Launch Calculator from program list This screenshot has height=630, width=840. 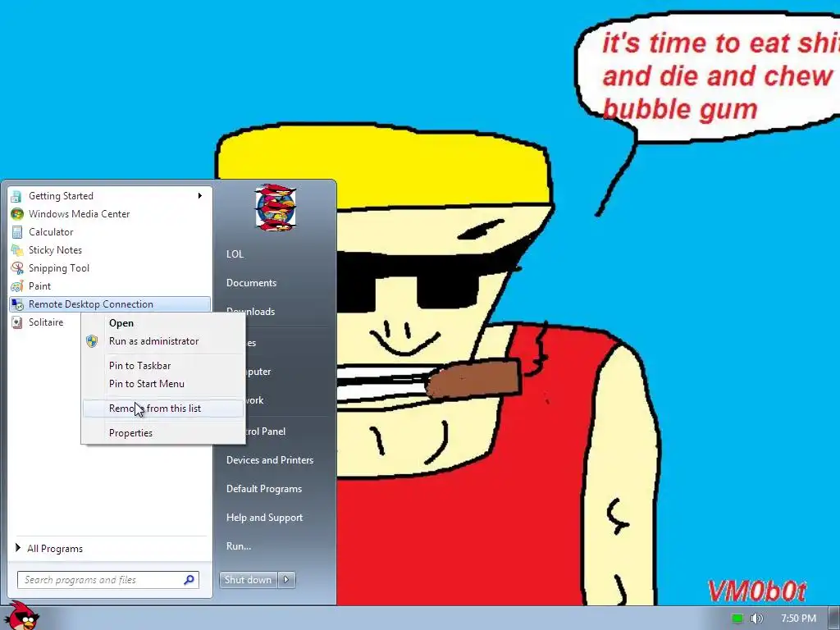(x=110, y=232)
